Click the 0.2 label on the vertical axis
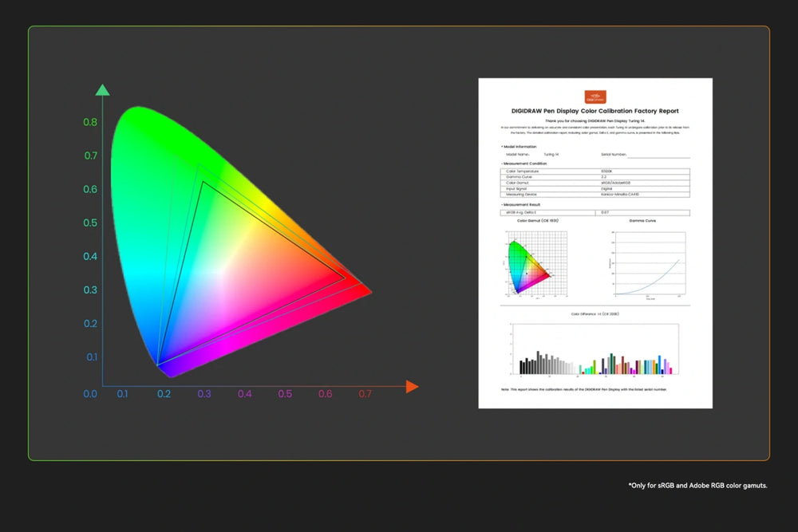Screen dimensions: 798x532 point(90,324)
